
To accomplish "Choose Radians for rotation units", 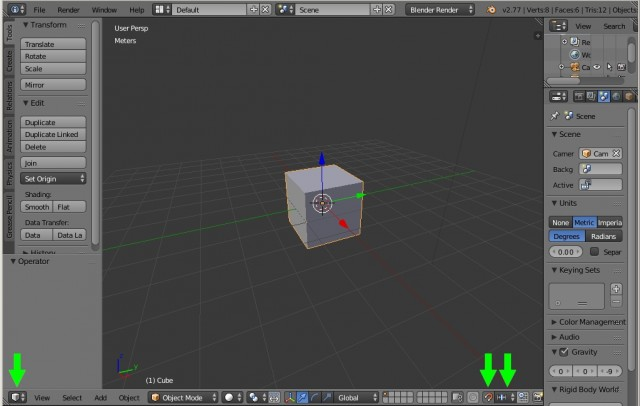I will [604, 236].
